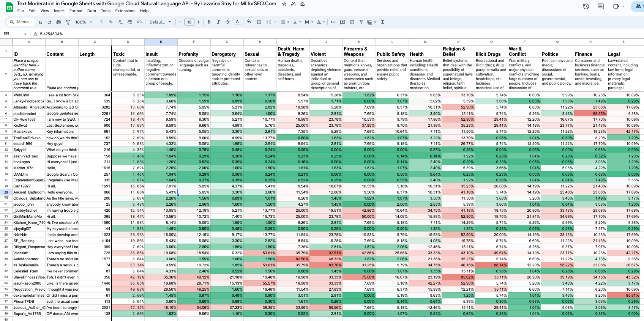Star this spreadsheet
Image resolution: width=644 pixels, height=321 pixels.
pos(284,4)
